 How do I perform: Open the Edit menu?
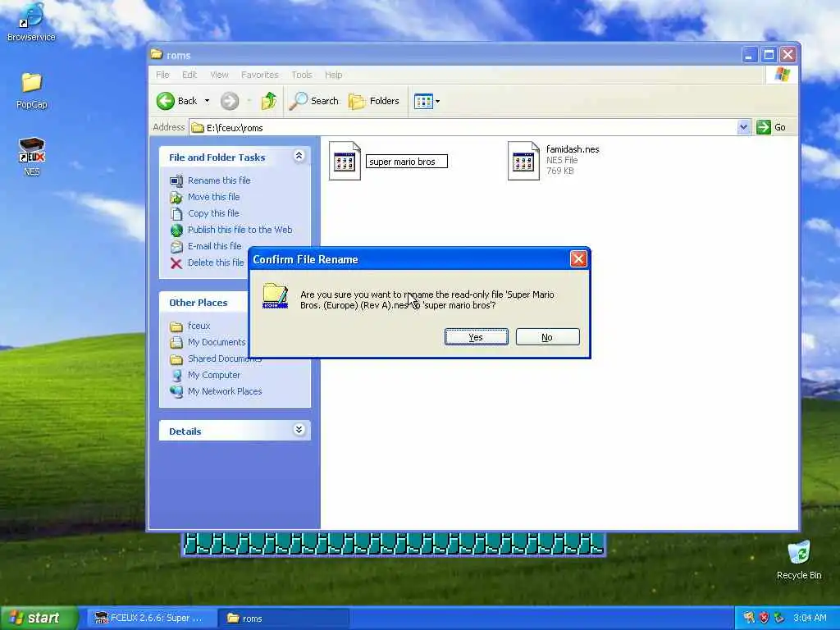pos(189,75)
